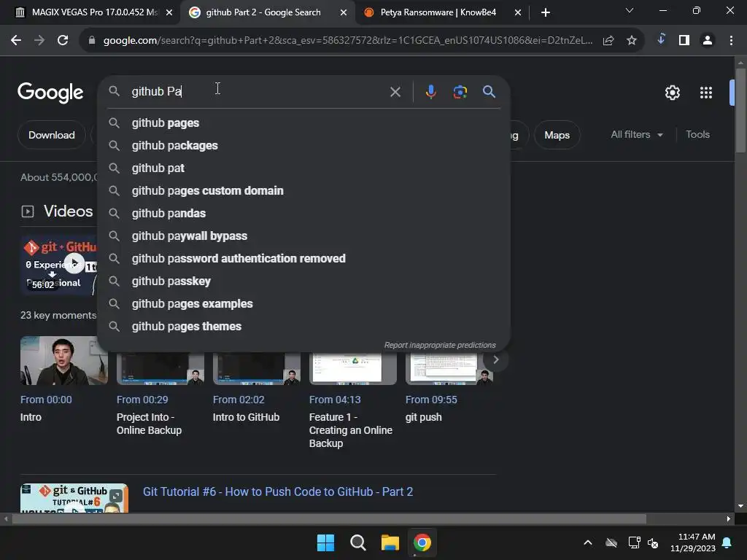Open Git Tutorial #6 video thumbnail
This screenshot has height=560, width=747.
coord(74,498)
